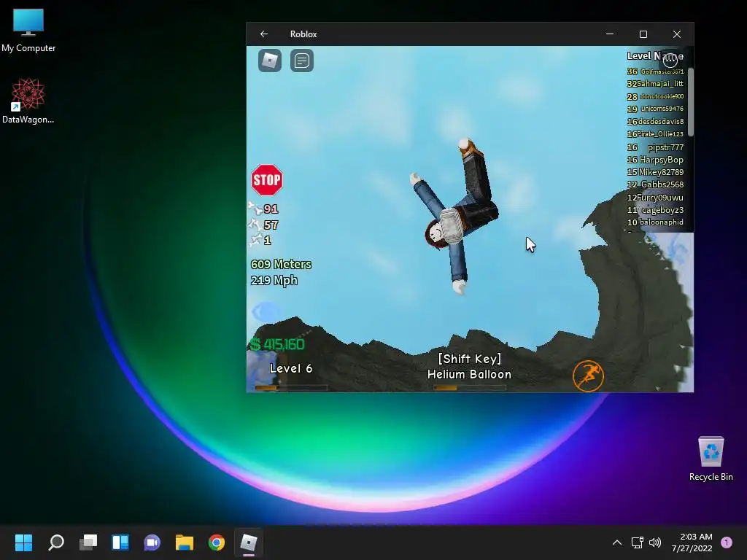Viewport: 747px width, 560px height.
Task: Click the broken bones count 91
Action: tap(271, 209)
